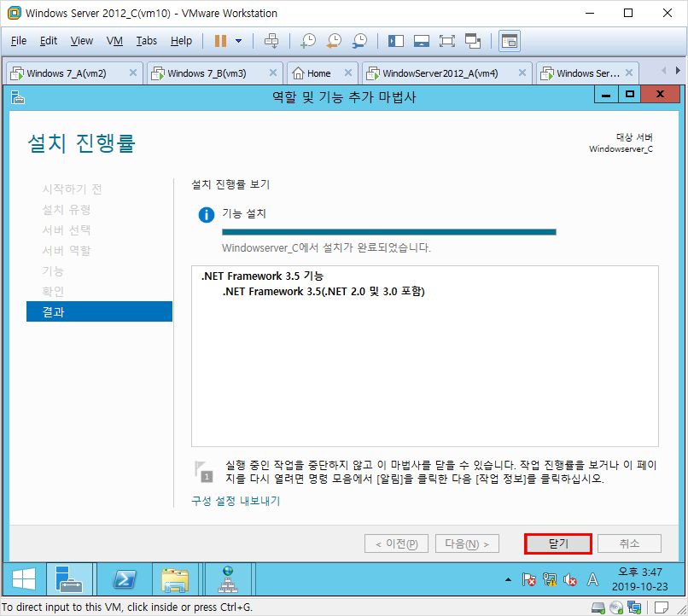Click the 취소 button

pyautogui.click(x=629, y=543)
